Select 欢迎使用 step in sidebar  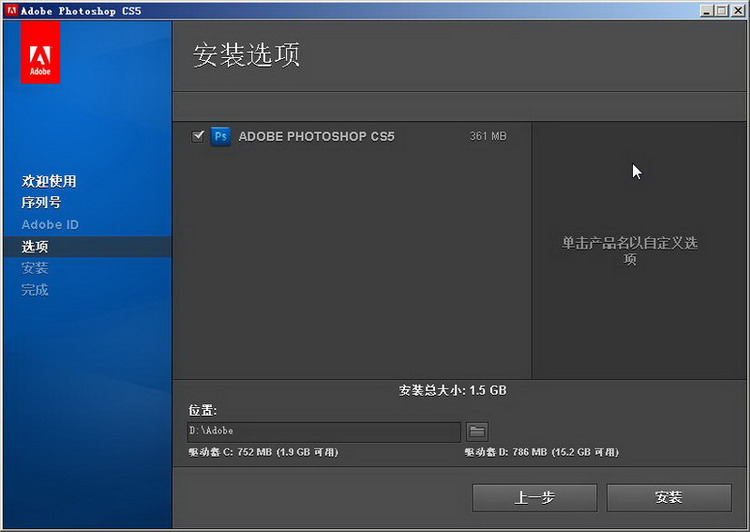click(x=49, y=181)
